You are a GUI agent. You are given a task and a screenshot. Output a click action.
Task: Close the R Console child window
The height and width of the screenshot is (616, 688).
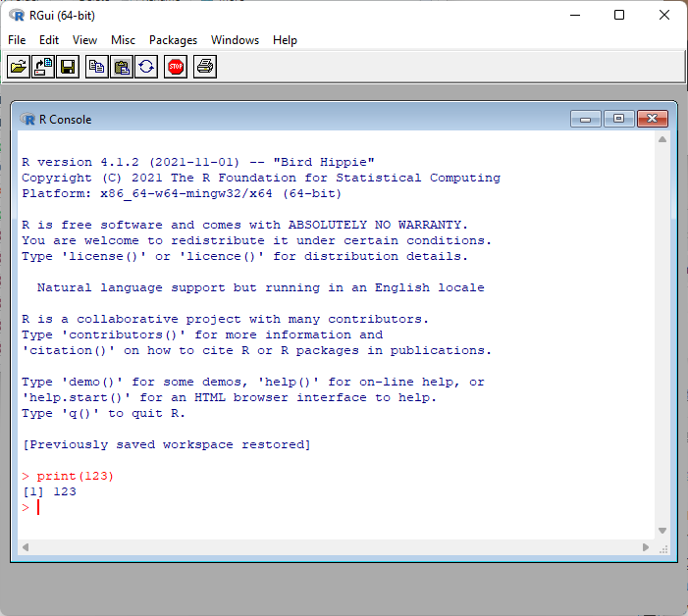coord(653,119)
